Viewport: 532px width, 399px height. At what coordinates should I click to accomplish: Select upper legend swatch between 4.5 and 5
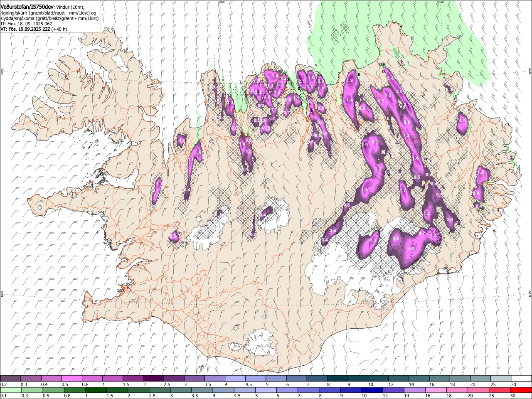(256, 378)
